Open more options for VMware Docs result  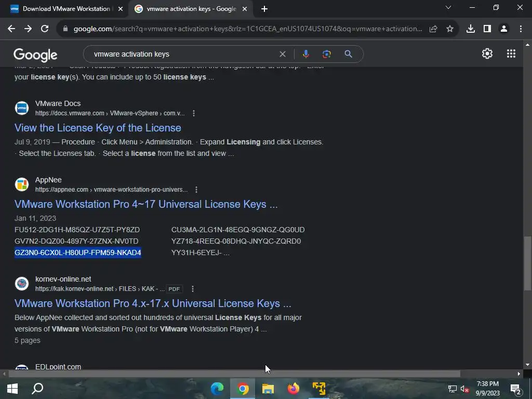(194, 113)
